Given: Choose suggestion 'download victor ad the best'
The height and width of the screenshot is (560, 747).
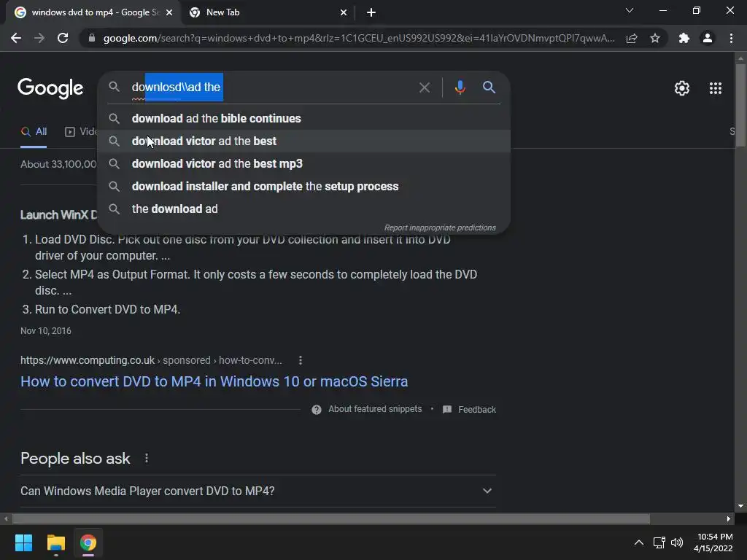Looking at the screenshot, I should pos(304,141).
